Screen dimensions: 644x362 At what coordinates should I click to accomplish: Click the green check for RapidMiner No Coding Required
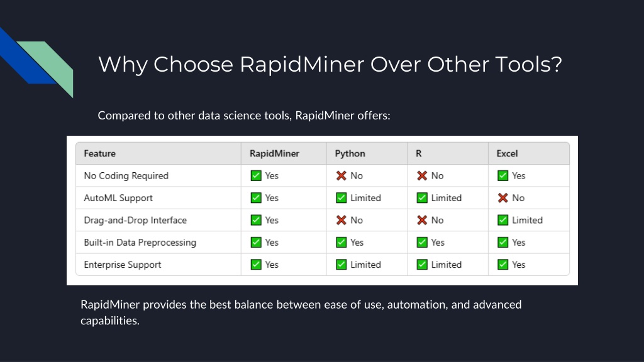coord(256,176)
